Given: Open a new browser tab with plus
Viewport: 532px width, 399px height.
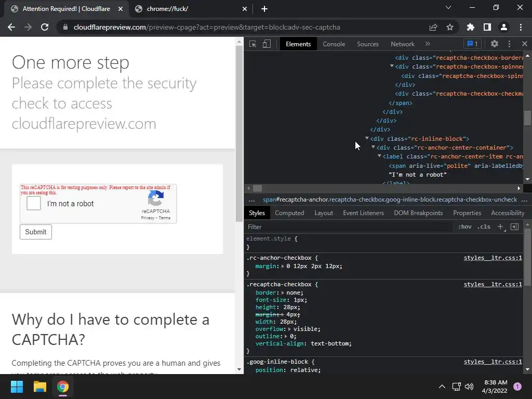Looking at the screenshot, I should click(x=264, y=9).
